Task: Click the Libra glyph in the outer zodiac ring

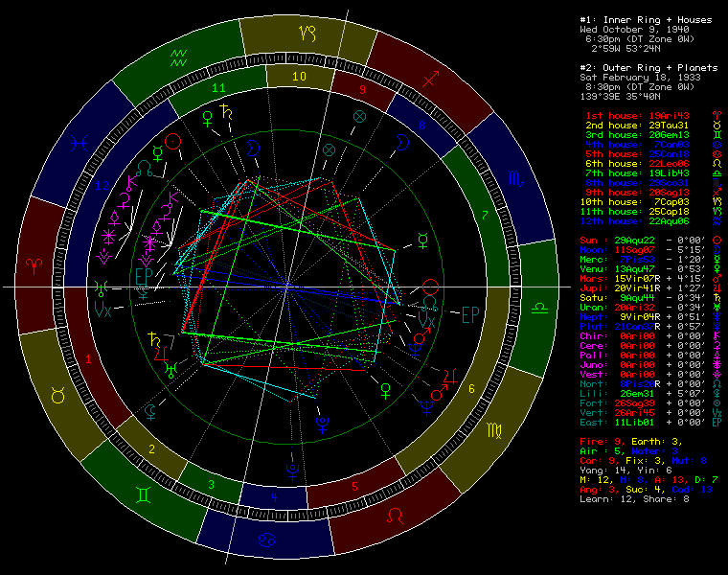Action: tap(539, 309)
